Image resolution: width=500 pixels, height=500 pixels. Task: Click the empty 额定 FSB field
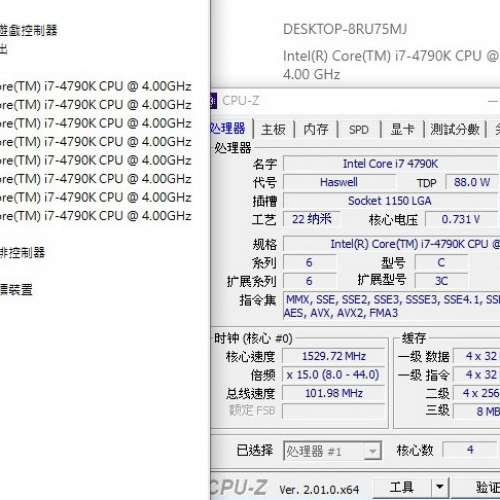coord(333,411)
